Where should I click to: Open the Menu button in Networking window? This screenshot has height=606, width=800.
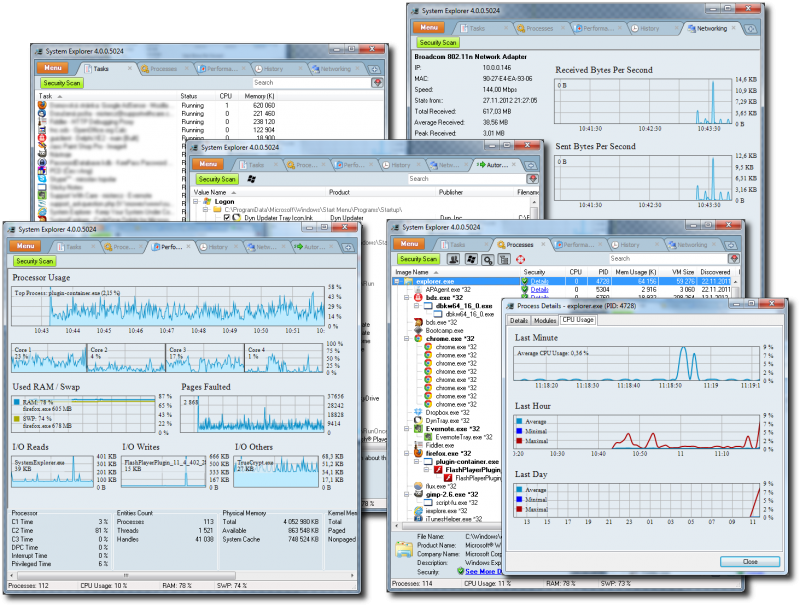click(429, 28)
